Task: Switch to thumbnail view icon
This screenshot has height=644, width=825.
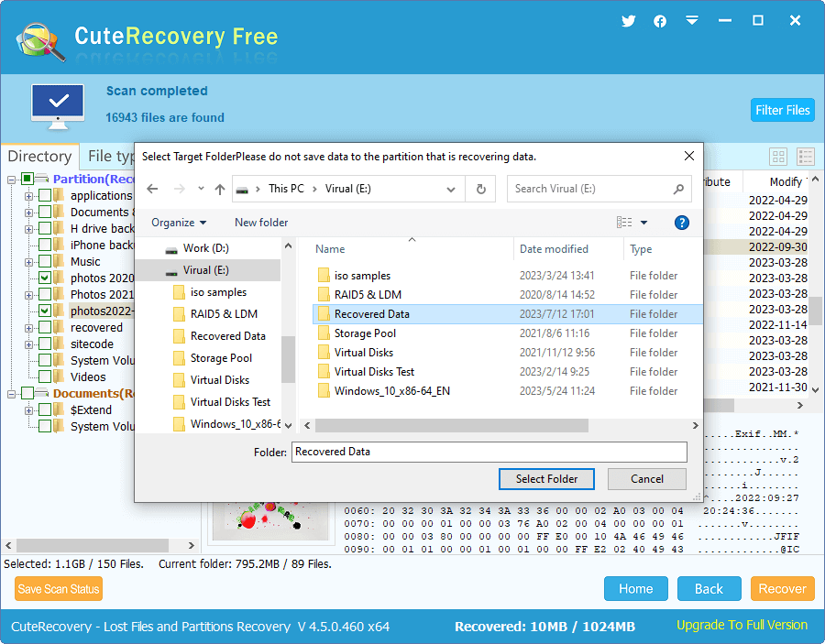Action: [778, 158]
